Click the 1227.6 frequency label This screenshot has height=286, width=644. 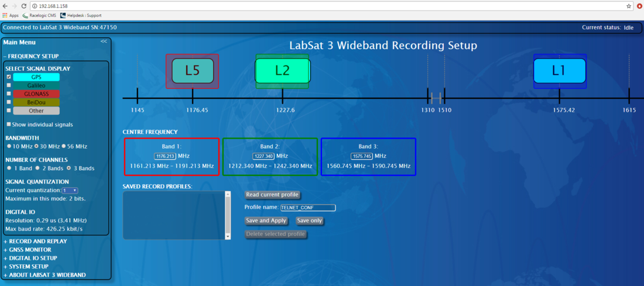285,111
